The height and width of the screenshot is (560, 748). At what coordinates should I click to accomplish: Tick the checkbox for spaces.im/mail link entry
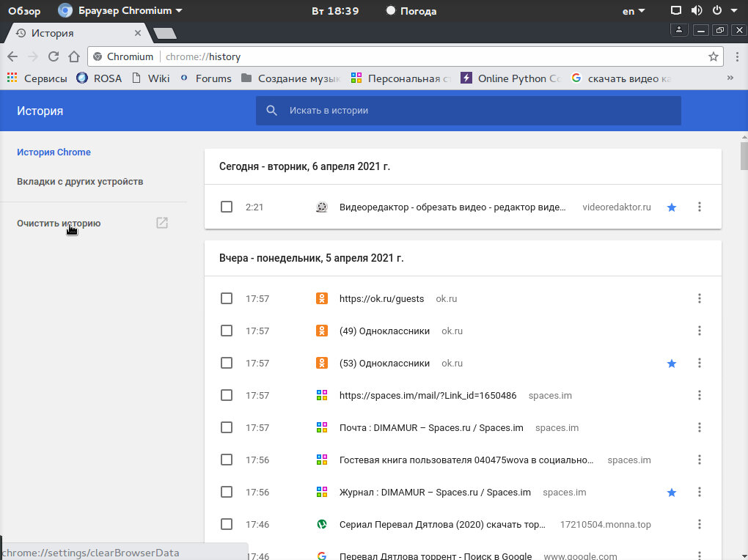227,395
